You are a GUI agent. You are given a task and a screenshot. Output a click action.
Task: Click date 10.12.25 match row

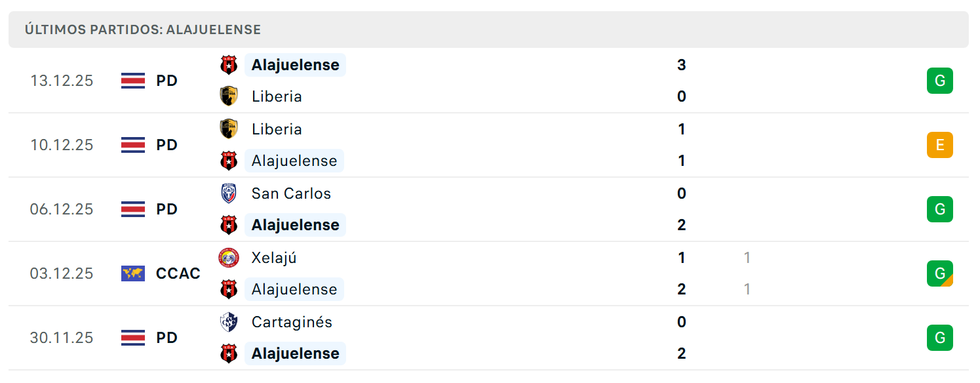click(62, 145)
